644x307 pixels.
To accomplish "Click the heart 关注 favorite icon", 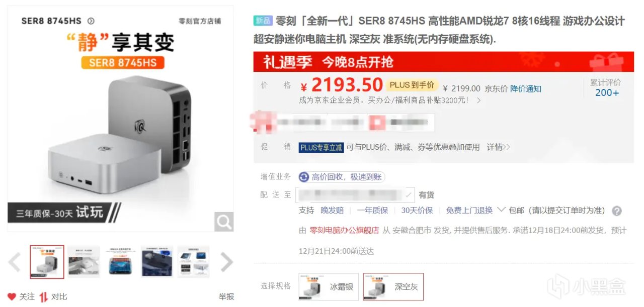I will (x=12, y=296).
